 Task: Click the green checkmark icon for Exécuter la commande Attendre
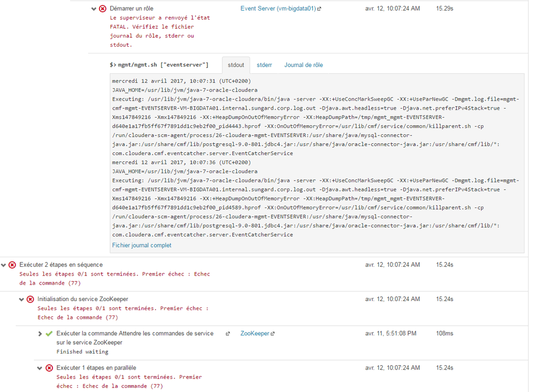click(49, 334)
